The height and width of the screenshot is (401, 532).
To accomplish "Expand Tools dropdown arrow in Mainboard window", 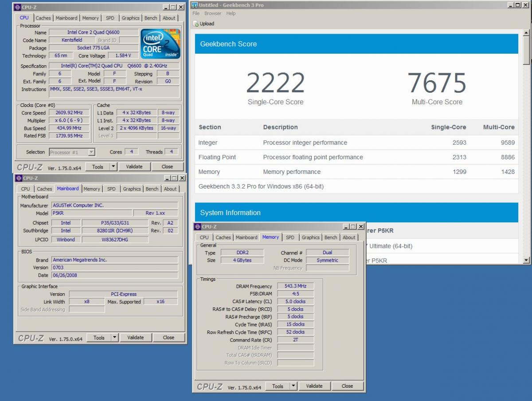I will click(x=114, y=338).
